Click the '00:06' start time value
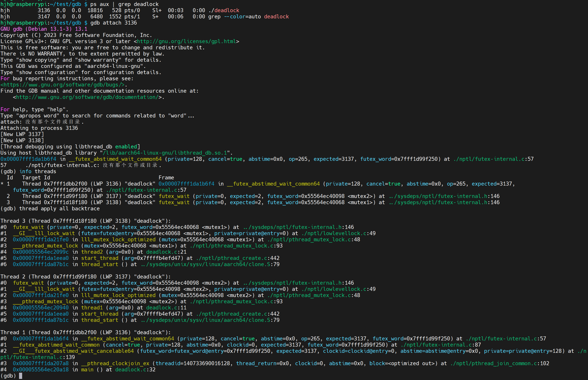This screenshot has height=380, width=588. point(176,17)
